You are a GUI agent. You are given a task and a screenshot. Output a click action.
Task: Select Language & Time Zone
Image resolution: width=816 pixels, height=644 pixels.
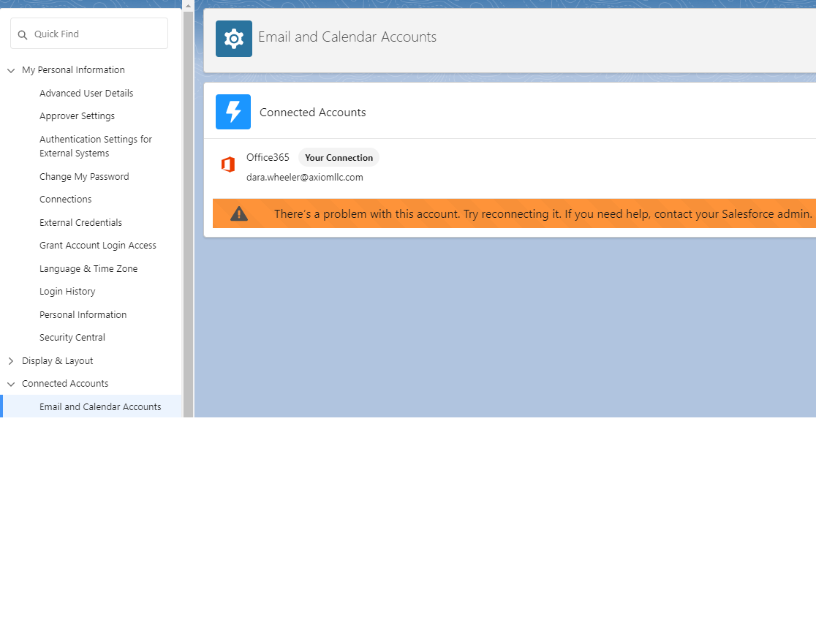[x=88, y=268]
